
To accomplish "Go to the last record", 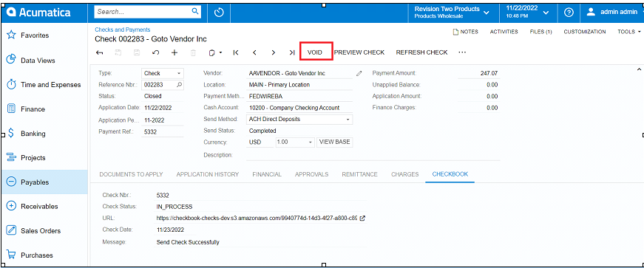I will pos(291,52).
